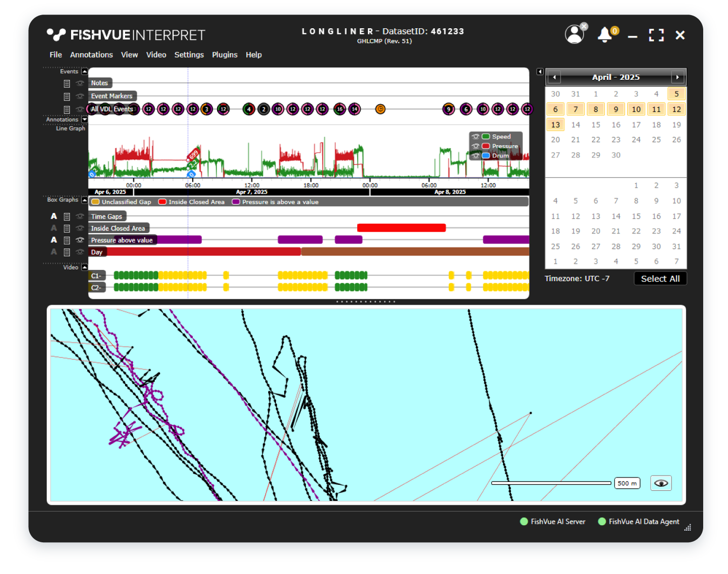The image size is (728, 574).
Task: Click the A label icon for Time Gaps
Action: coord(54,216)
